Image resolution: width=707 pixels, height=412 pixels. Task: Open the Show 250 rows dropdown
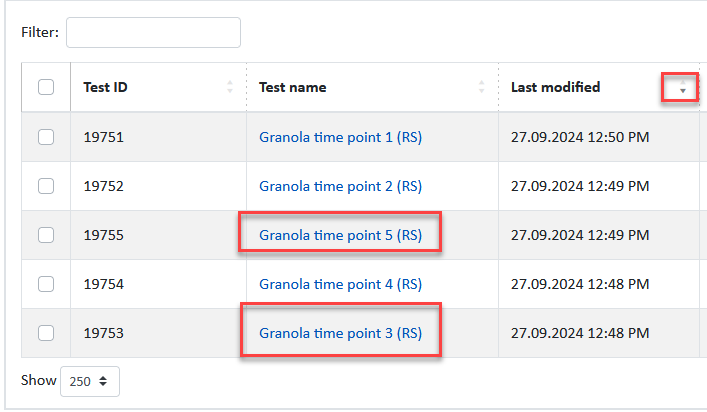point(90,381)
